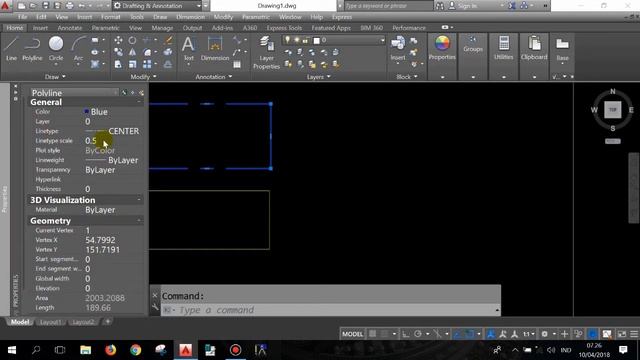Click the Clean Screen icon in status bar
The height and width of the screenshot is (360, 640).
click(622, 334)
